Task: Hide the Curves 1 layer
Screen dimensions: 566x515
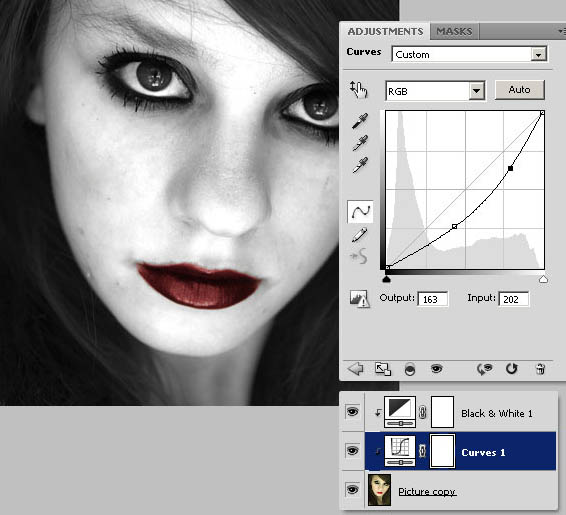Action: click(x=352, y=451)
